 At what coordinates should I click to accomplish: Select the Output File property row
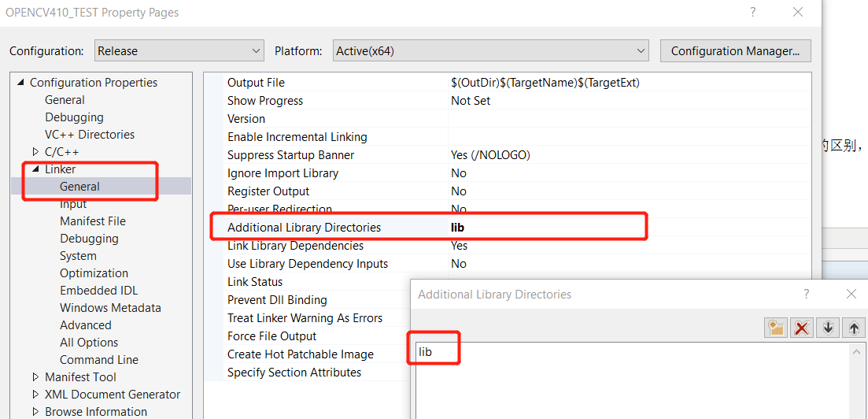pos(256,83)
